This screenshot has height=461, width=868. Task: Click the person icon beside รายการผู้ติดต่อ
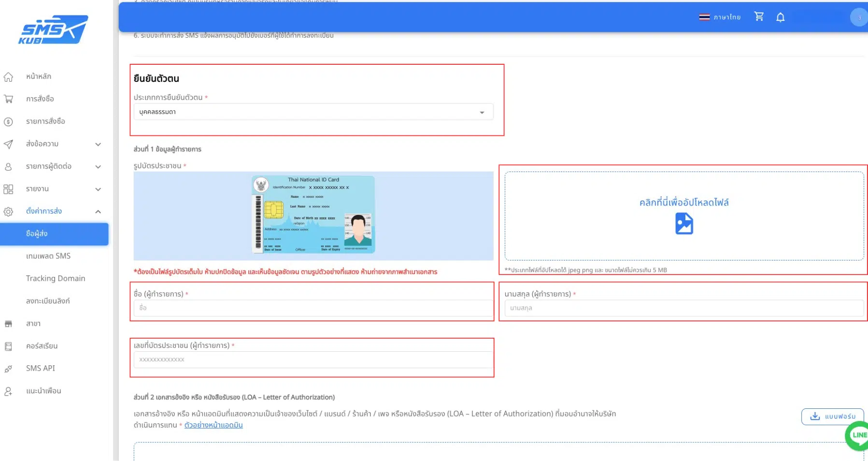tap(8, 167)
